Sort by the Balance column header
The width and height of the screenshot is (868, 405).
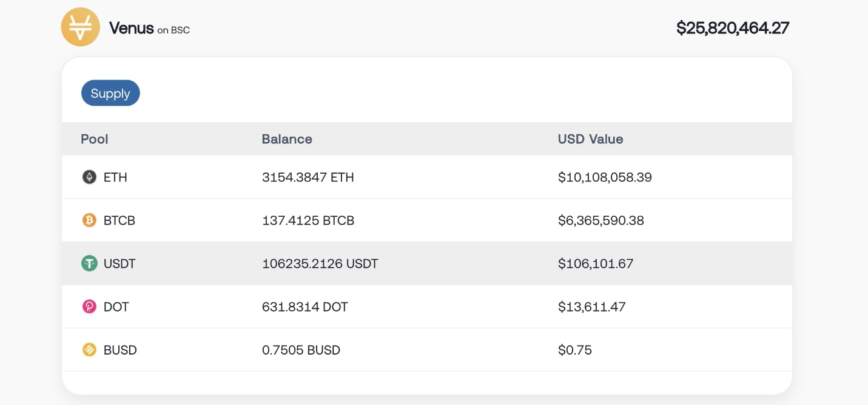(x=287, y=139)
